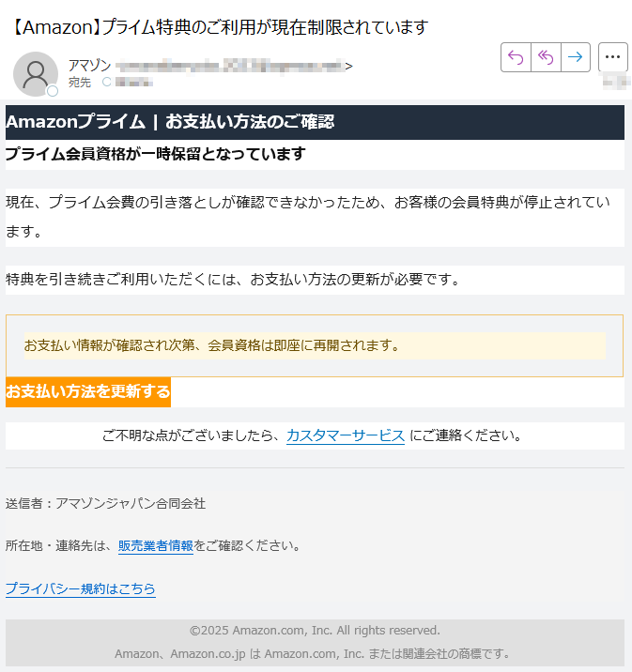Image resolution: width=632 pixels, height=672 pixels.
Task: Click the sender avatar picture
Action: pos(36,74)
